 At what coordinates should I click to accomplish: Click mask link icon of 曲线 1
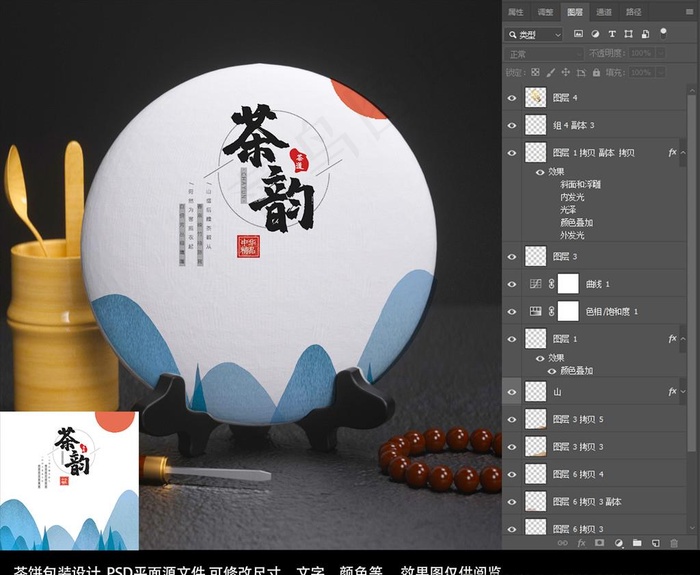click(551, 284)
